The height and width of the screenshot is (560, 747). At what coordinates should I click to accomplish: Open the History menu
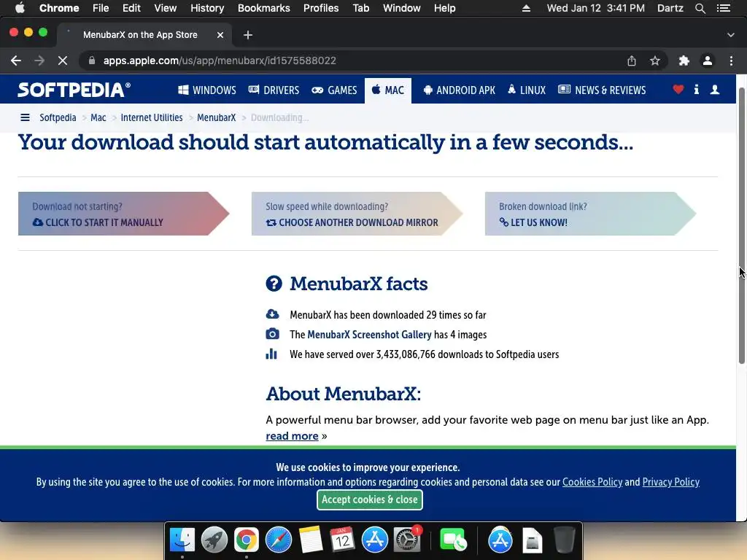[x=207, y=8]
